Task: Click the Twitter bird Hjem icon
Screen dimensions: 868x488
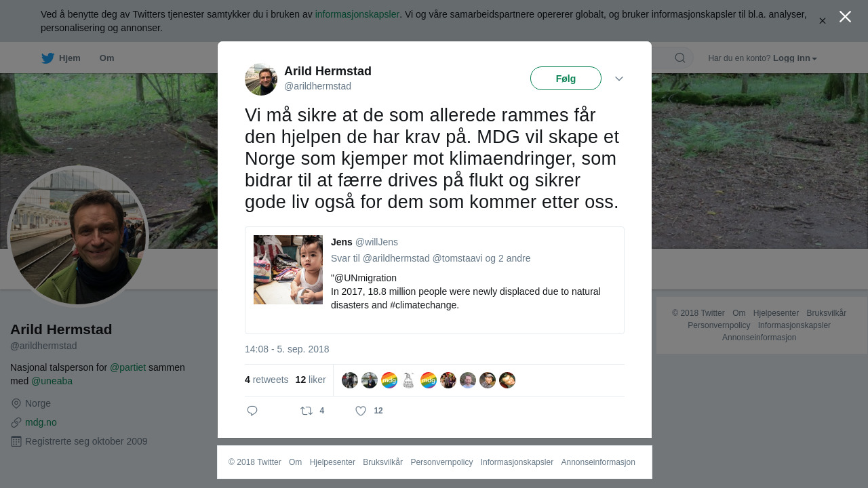Action: pos(47,58)
